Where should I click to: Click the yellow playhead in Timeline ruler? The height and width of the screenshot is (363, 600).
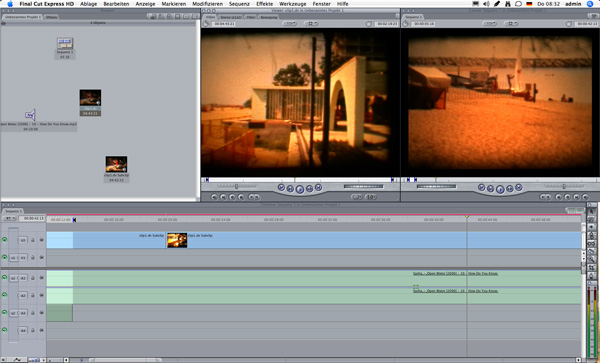click(x=467, y=217)
